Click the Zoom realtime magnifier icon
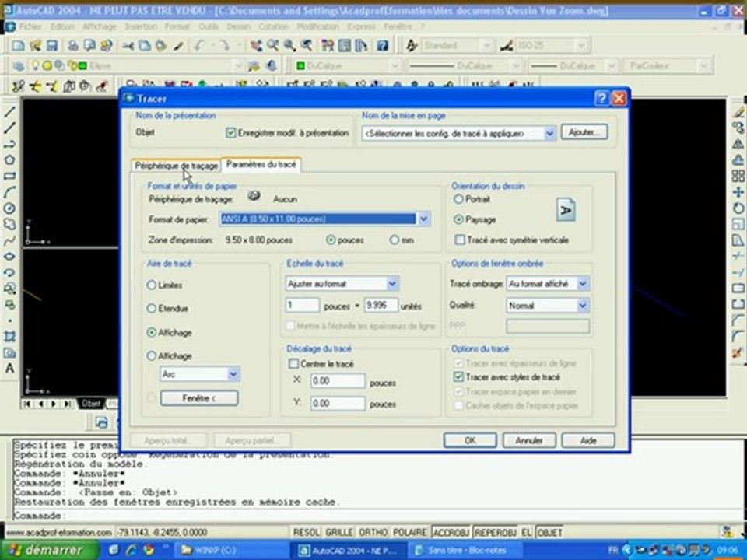This screenshot has height=560, width=747. coord(273,46)
